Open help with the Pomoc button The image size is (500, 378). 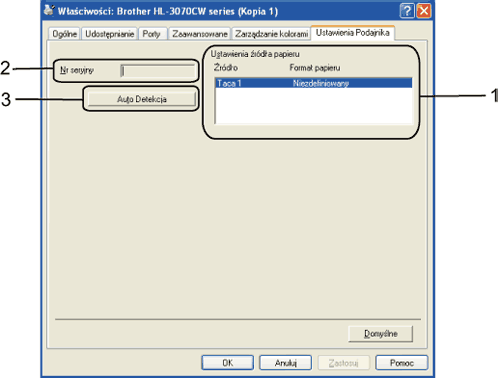(402, 363)
